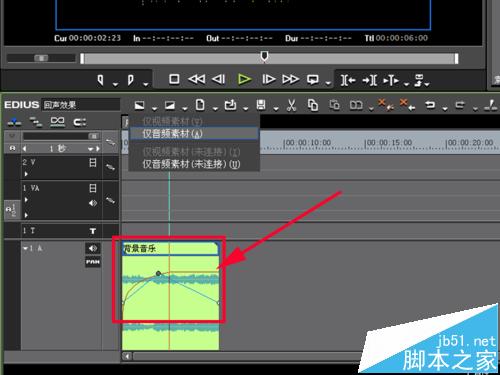Open the new sequence dropdown arrow

point(215,109)
